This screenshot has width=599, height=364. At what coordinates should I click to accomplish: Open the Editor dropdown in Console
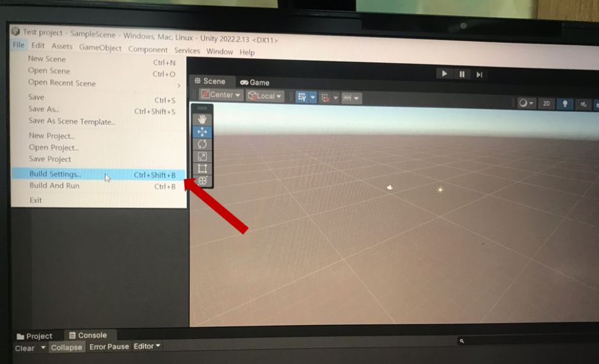[147, 346]
